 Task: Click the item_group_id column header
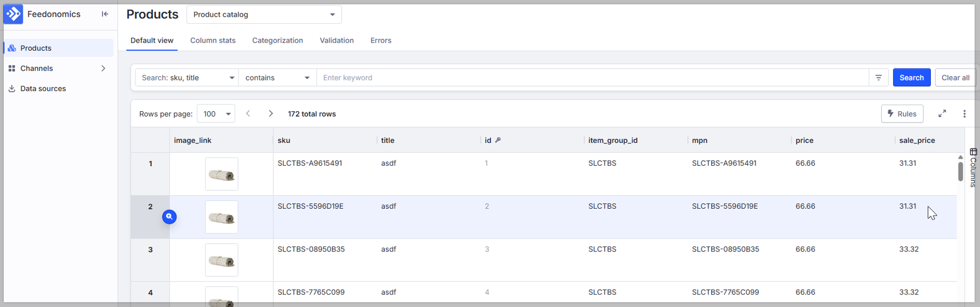tap(612, 140)
